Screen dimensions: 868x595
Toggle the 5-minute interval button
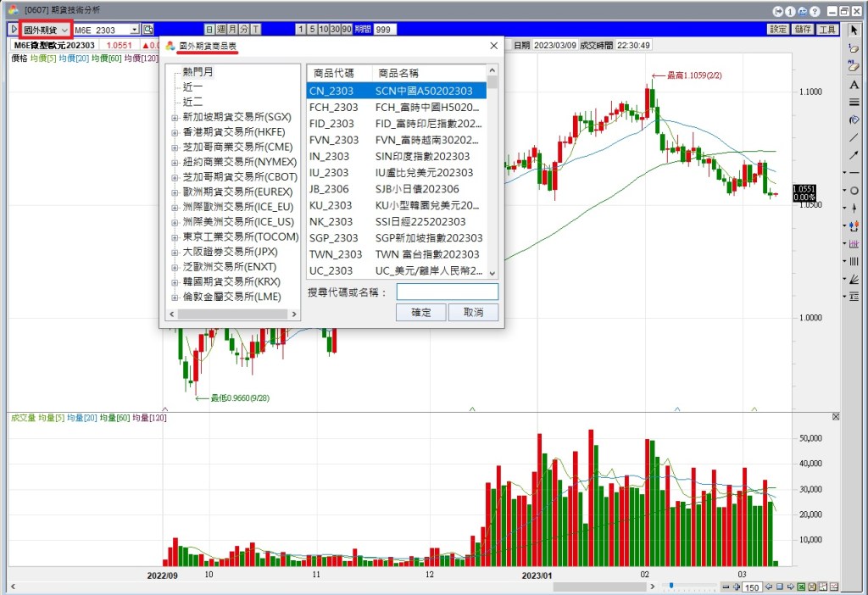pyautogui.click(x=312, y=30)
